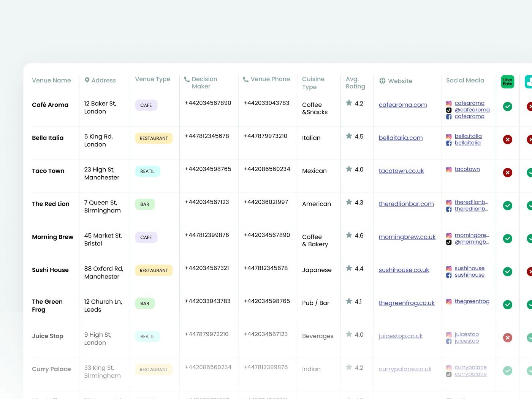The image size is (532, 399).
Task: Click the location pin icon in Address header
Action: 87,80
